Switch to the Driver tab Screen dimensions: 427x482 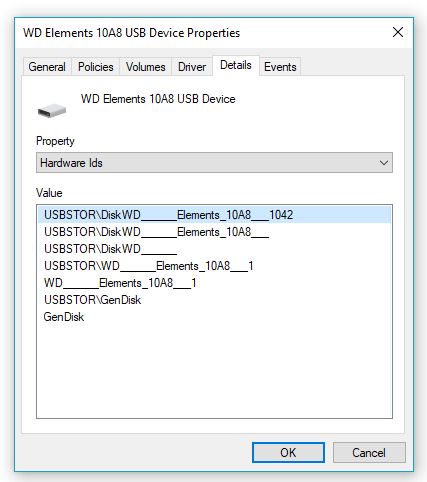pos(192,67)
